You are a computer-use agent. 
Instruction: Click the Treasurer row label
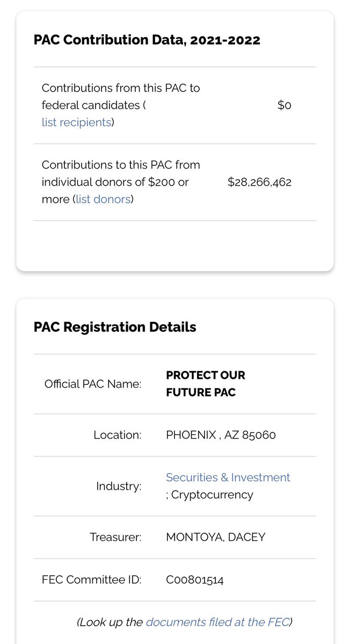coord(115,537)
